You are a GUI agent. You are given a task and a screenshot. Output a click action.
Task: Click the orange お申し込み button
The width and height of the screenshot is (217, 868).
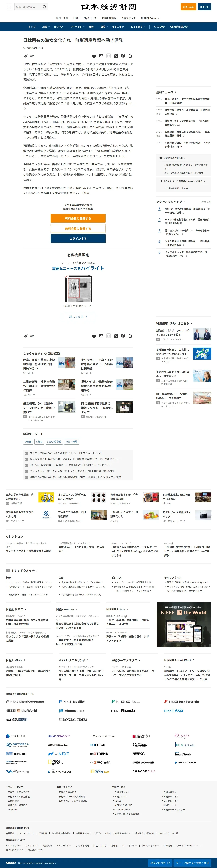(x=188, y=7)
